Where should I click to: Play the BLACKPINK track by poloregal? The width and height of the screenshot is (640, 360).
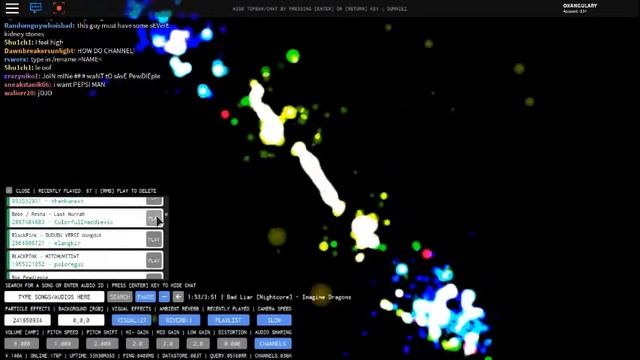tap(154, 260)
